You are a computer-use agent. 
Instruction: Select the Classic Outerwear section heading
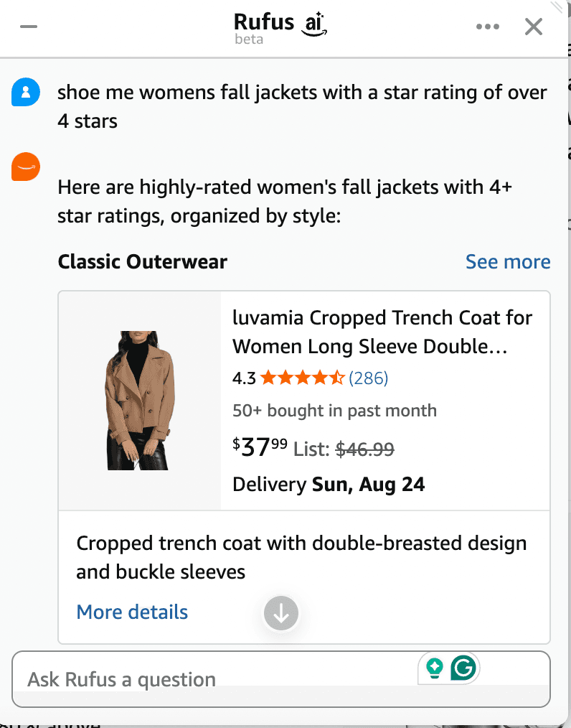pyautogui.click(x=142, y=261)
